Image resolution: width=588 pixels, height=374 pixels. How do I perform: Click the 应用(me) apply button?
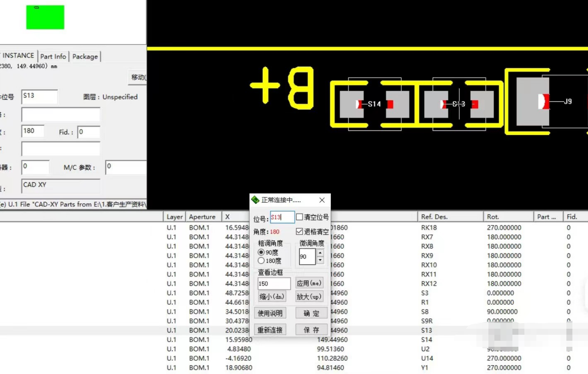[x=310, y=283]
